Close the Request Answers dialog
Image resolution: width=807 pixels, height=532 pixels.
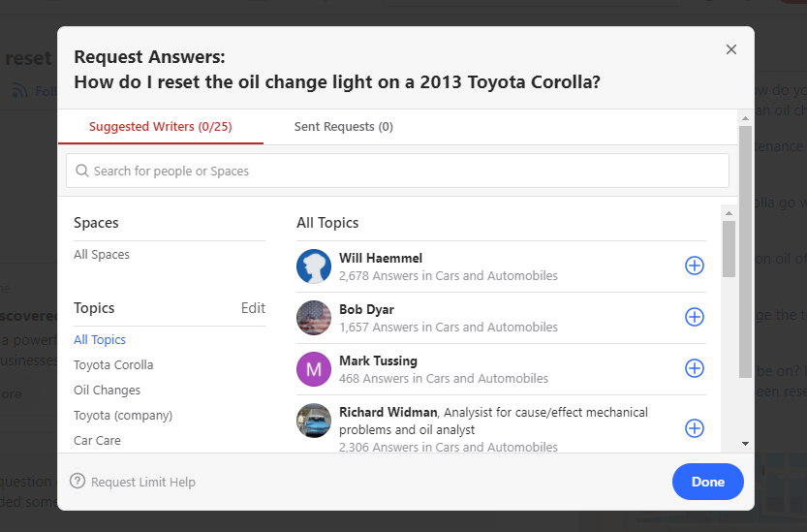tap(731, 49)
